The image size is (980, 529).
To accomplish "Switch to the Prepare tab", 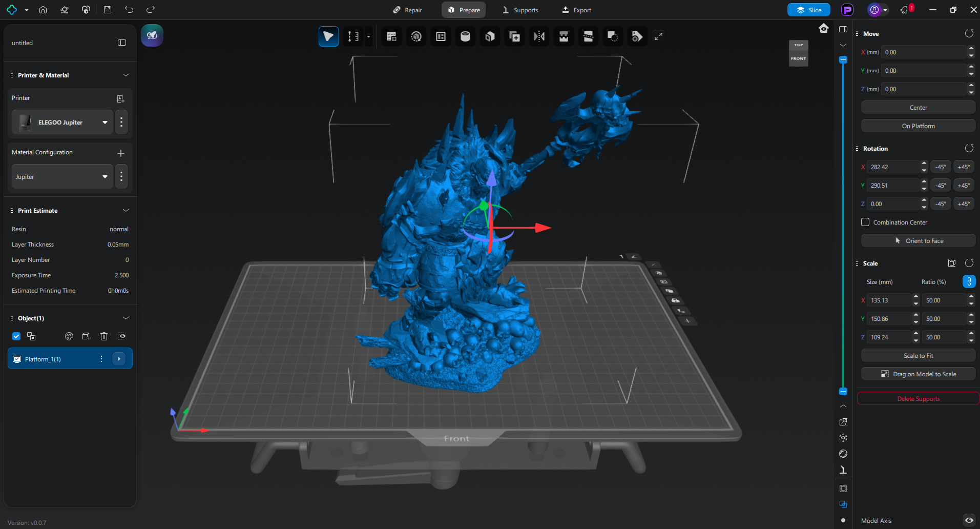I will point(464,10).
